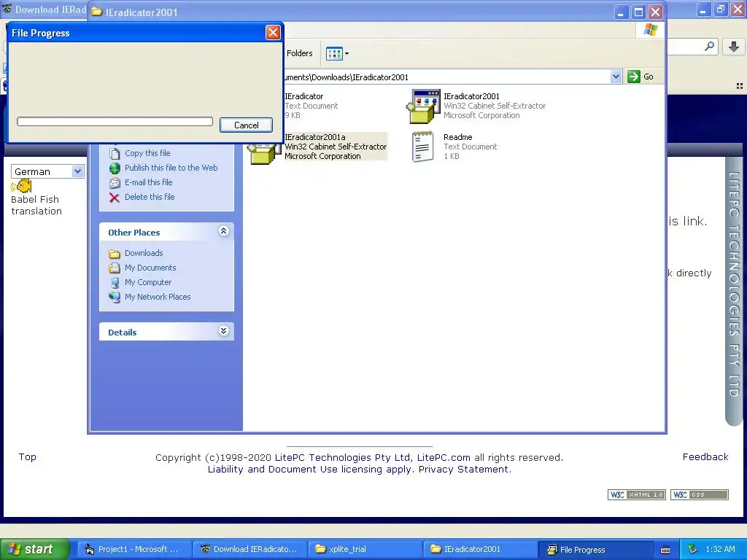The height and width of the screenshot is (560, 747).
Task: Open LitePC Technologies Pty Ltd link
Action: [343, 458]
